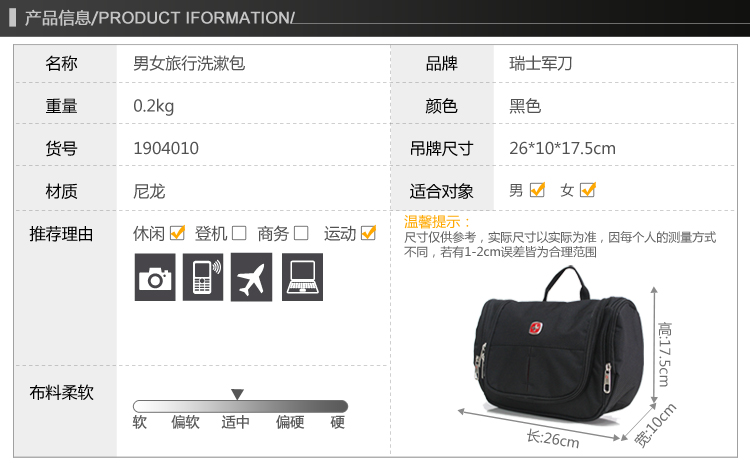Click the red Swiss logo on bag
750x463 pixels.
point(536,328)
